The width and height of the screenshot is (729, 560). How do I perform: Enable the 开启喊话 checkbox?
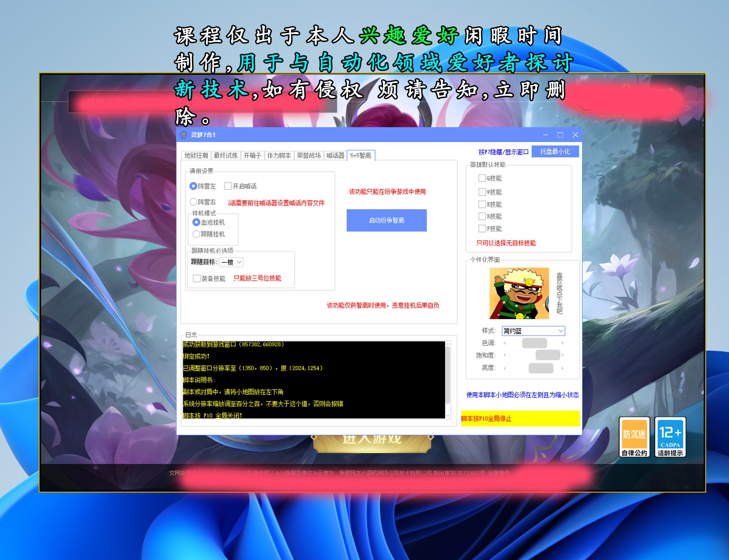pyautogui.click(x=228, y=186)
